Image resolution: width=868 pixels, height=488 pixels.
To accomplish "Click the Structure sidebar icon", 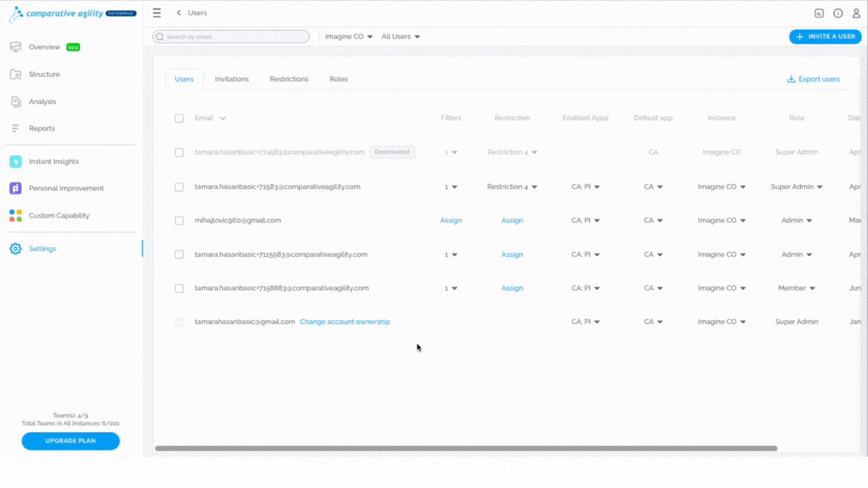I will [16, 74].
